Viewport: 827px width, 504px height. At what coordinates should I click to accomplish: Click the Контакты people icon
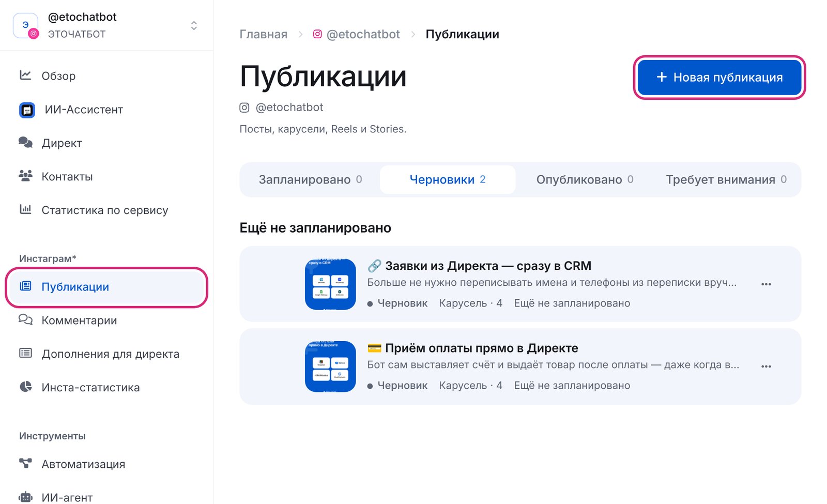coord(25,176)
